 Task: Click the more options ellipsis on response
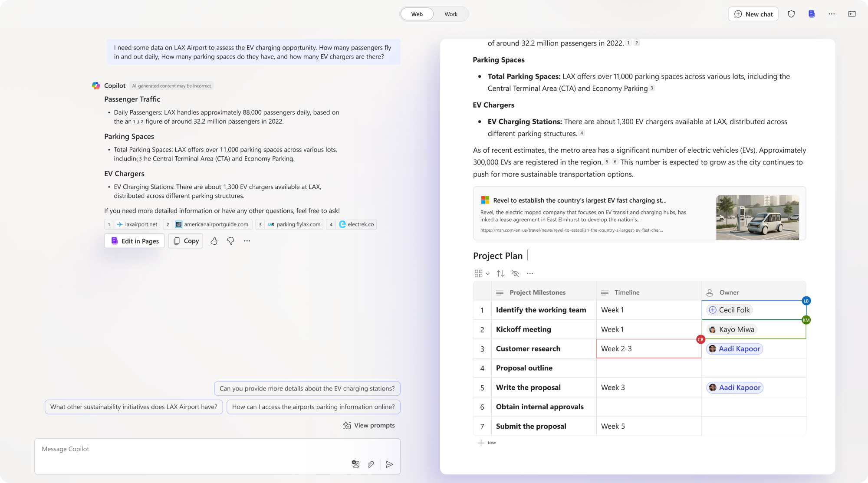point(247,241)
